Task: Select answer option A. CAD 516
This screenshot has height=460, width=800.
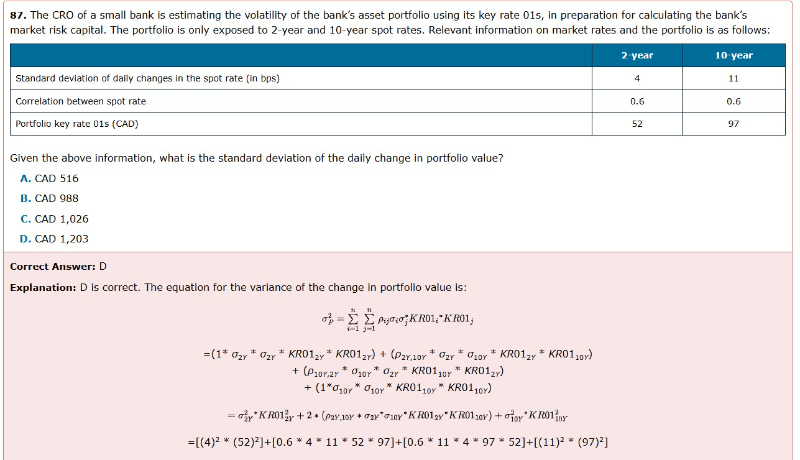Action: point(48,178)
